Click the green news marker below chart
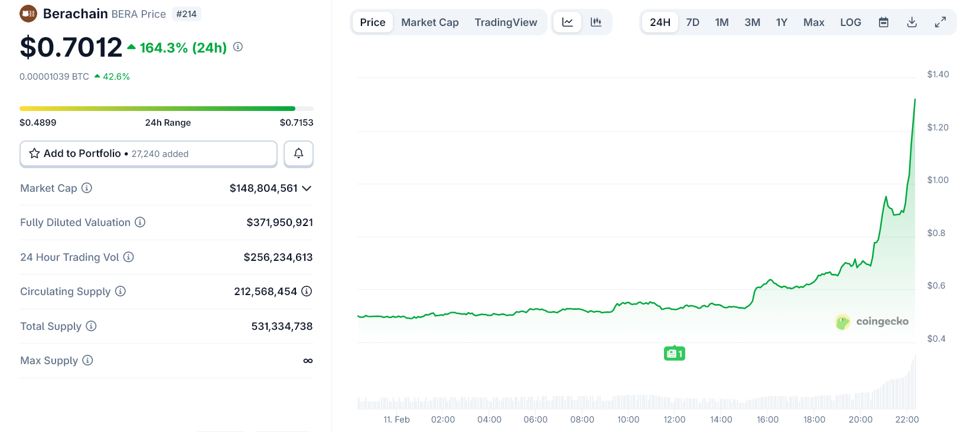The height and width of the screenshot is (432, 980). [674, 354]
